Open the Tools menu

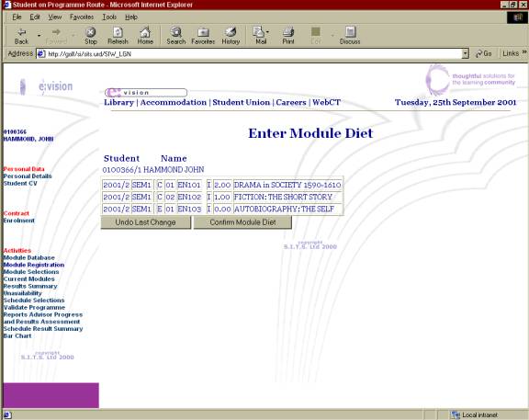pyautogui.click(x=109, y=17)
